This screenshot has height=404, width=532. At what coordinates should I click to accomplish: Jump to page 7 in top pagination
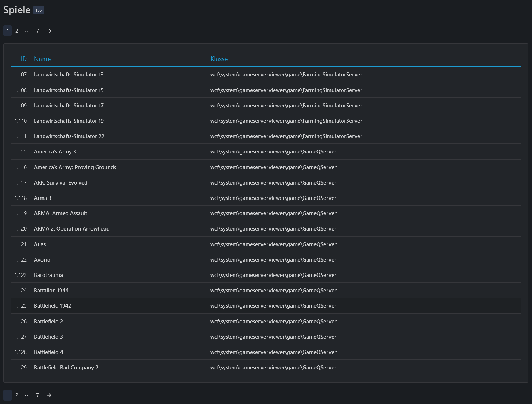tap(38, 31)
